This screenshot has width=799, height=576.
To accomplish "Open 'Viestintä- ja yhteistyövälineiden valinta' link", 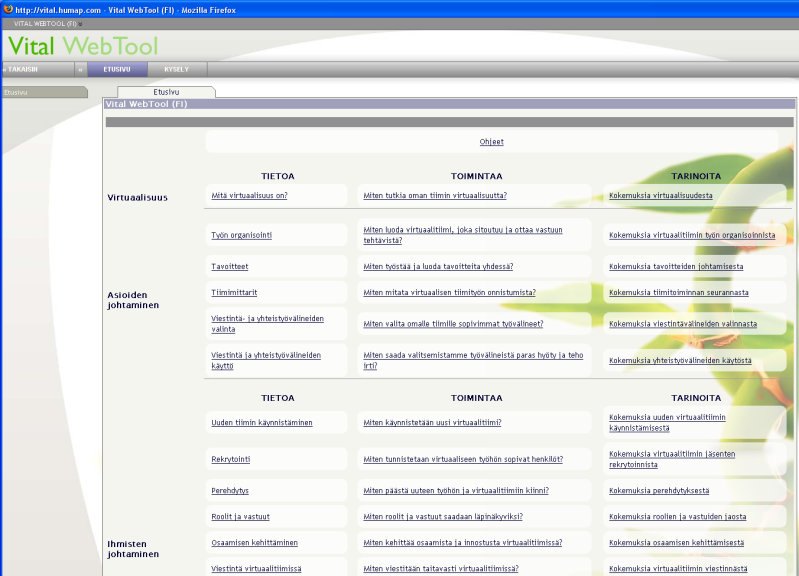I will point(267,324).
